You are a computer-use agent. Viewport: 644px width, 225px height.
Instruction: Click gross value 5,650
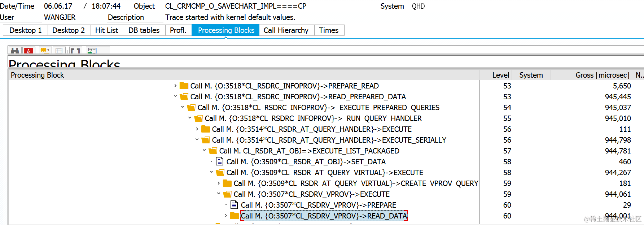[622, 86]
